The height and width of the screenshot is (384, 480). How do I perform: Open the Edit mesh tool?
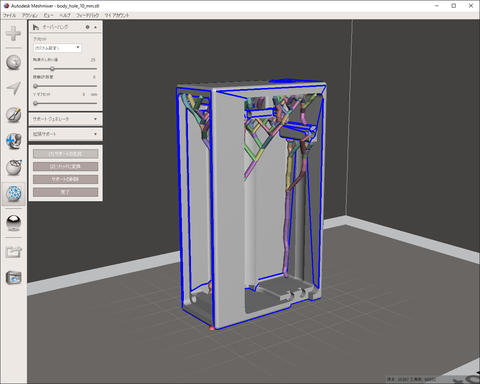coord(13,167)
